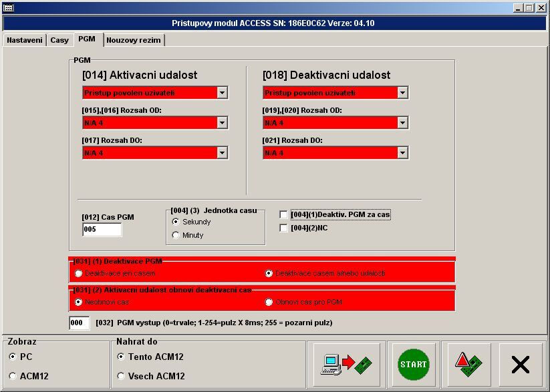Click the PC-to-module upload icon button
550x392 pixels.
346,365
